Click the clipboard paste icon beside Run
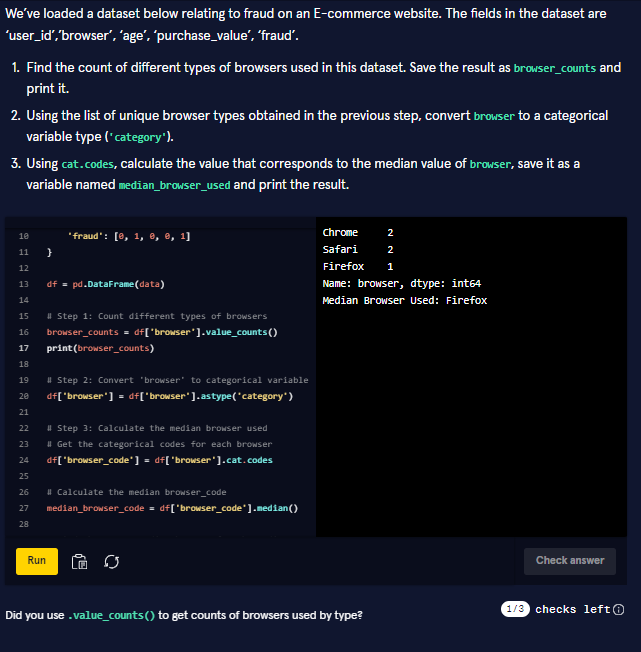The height and width of the screenshot is (652, 641). (x=79, y=562)
